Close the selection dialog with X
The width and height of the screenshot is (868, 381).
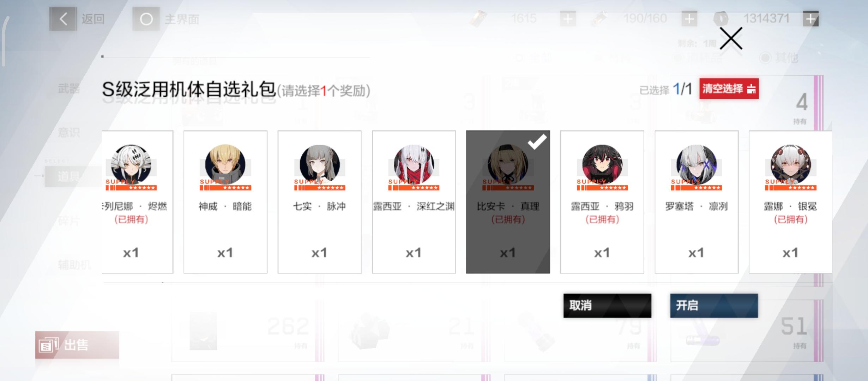coord(731,39)
